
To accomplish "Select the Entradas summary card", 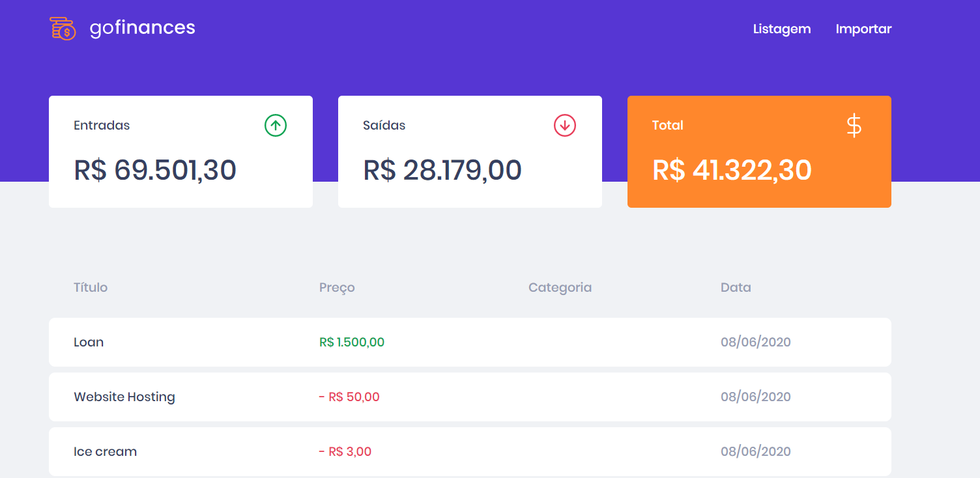I will coord(180,151).
